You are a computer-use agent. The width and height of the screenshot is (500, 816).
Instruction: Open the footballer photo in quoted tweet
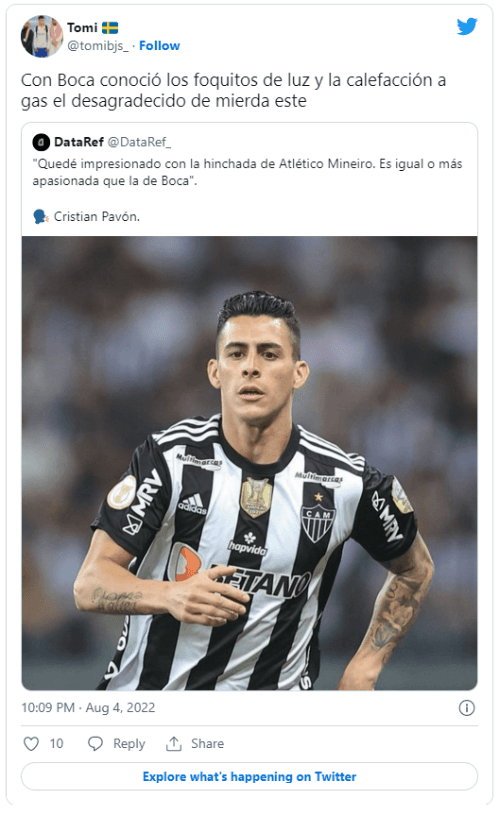coord(249,463)
